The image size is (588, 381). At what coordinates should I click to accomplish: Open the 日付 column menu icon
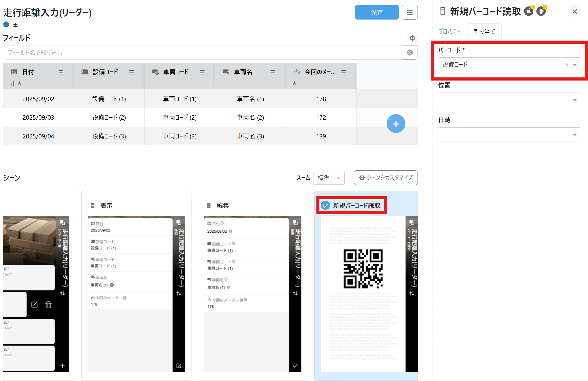(61, 72)
